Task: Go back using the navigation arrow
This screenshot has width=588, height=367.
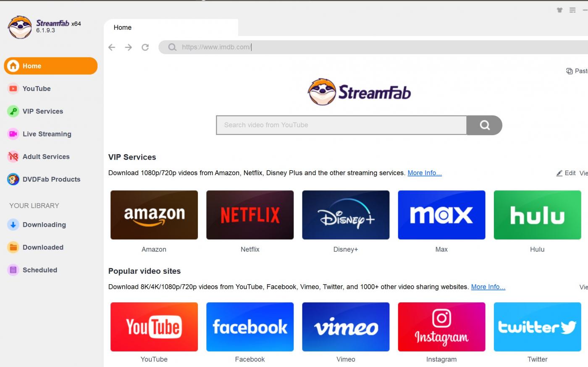Action: coord(111,47)
